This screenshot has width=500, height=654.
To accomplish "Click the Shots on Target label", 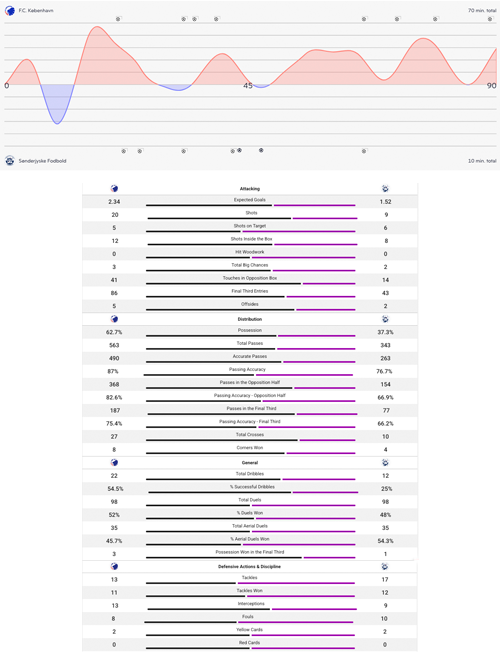I will [250, 226].
